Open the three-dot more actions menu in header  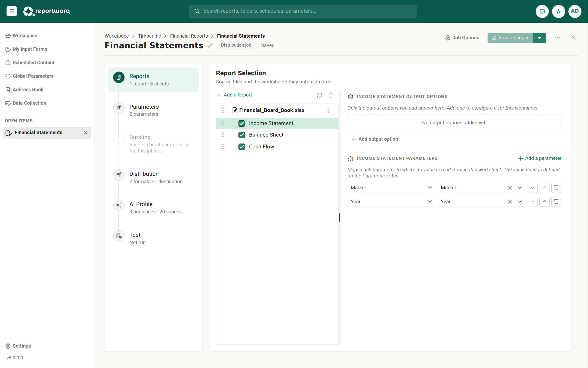tap(557, 38)
